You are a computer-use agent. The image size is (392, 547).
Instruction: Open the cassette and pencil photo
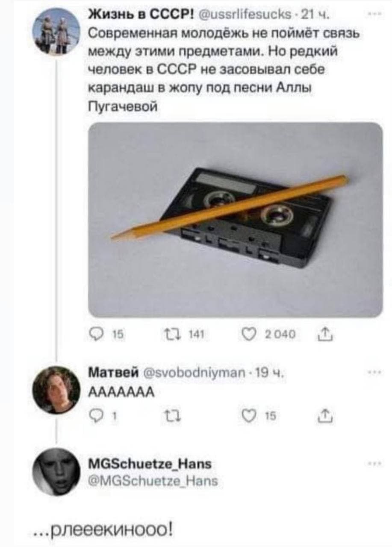235,220
